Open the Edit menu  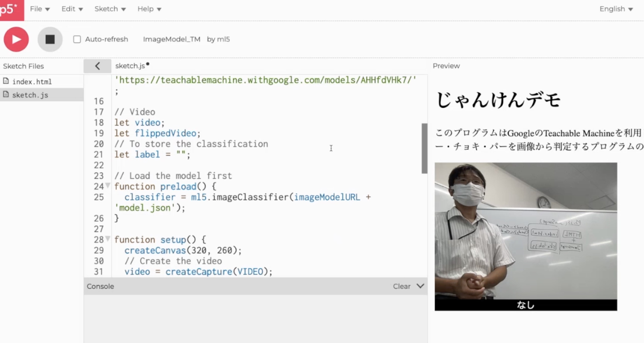(72, 9)
